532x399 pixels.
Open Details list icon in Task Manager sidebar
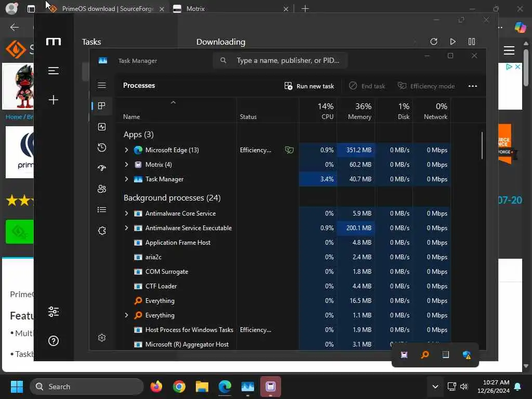point(102,210)
